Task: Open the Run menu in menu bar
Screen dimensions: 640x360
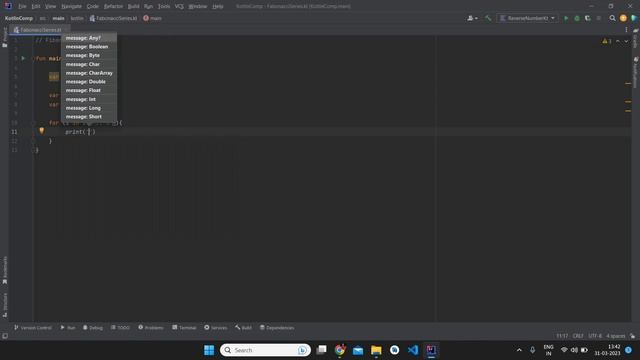Action: [x=149, y=6]
